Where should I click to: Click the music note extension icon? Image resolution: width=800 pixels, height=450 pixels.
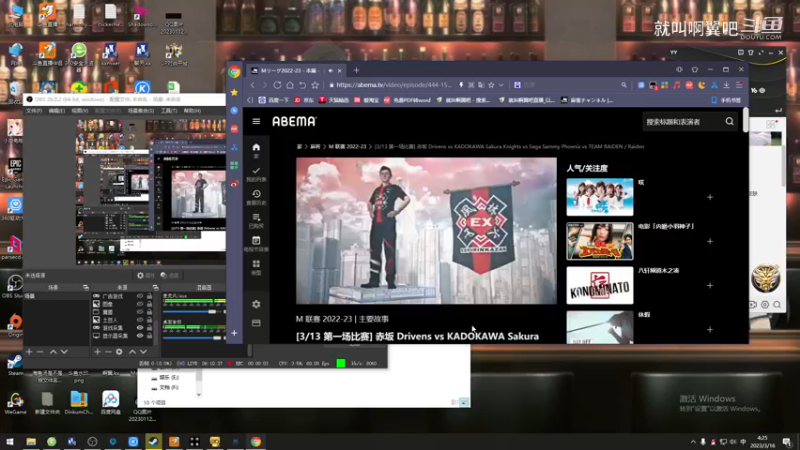[x=677, y=85]
